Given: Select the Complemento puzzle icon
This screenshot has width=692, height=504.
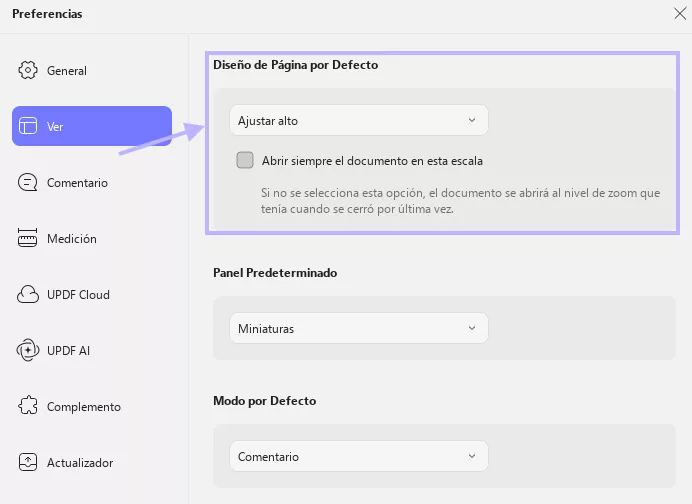Looking at the screenshot, I should [x=28, y=406].
